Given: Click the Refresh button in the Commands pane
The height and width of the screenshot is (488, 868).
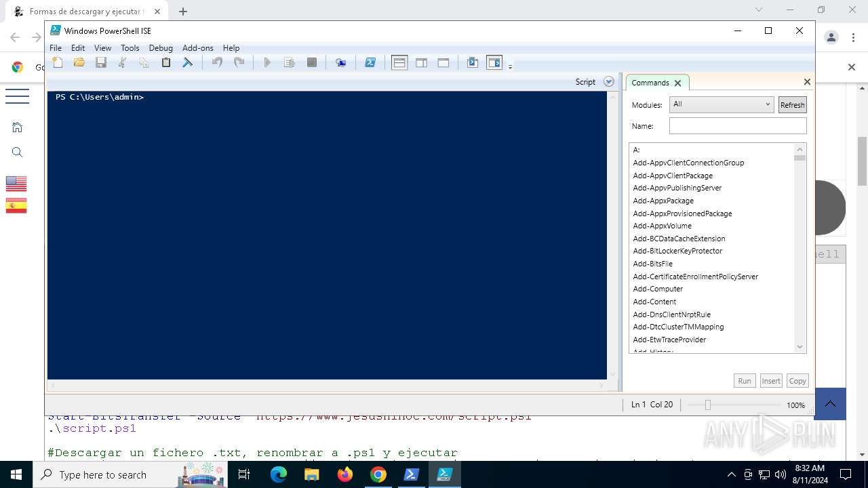Looking at the screenshot, I should tap(792, 104).
